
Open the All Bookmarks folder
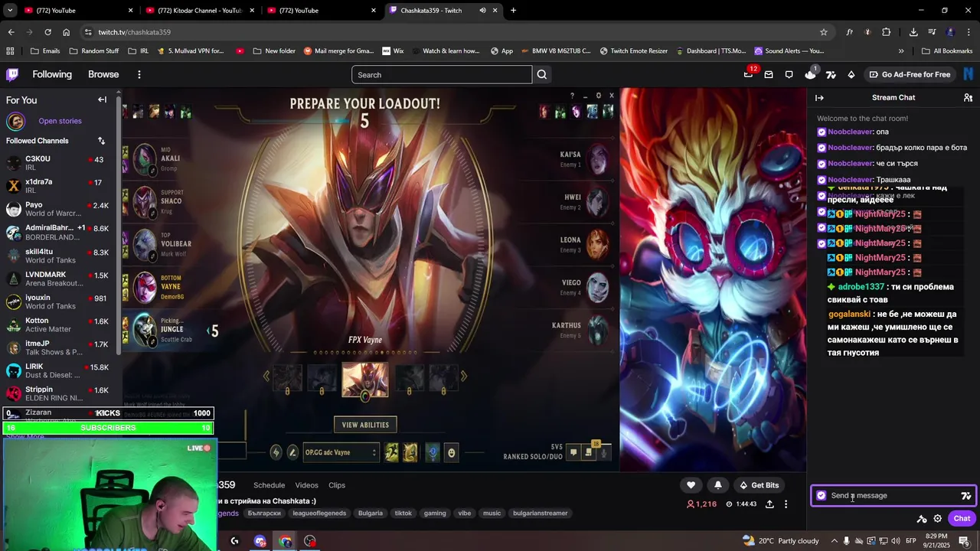click(x=947, y=51)
